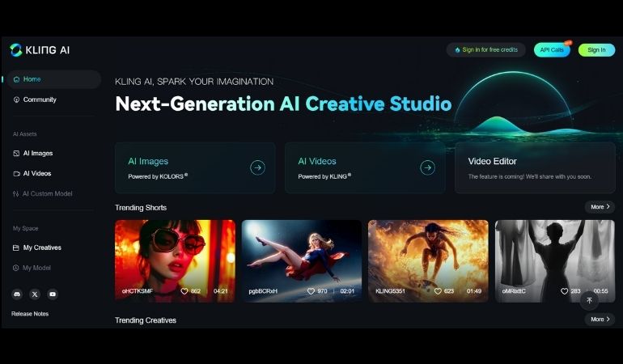Click the Powered by KLING text
This screenshot has width=623, height=364.
324,176
